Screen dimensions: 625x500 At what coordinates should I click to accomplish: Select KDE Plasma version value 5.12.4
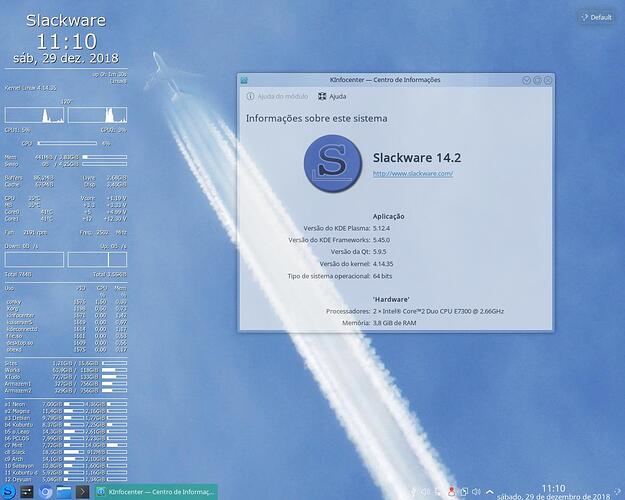coord(381,228)
